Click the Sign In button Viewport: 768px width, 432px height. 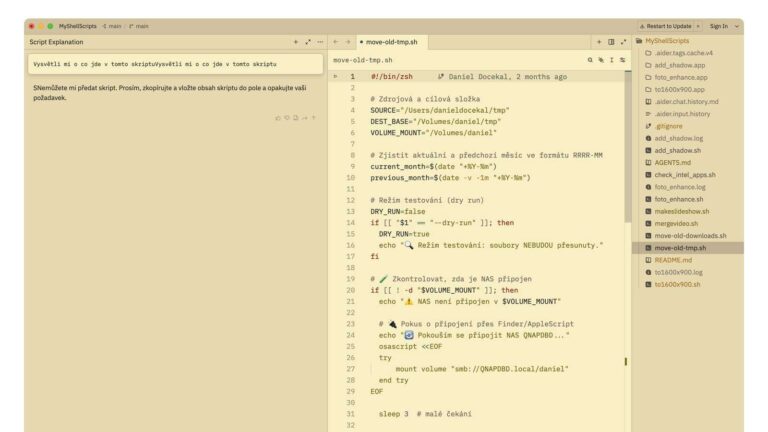(719, 26)
